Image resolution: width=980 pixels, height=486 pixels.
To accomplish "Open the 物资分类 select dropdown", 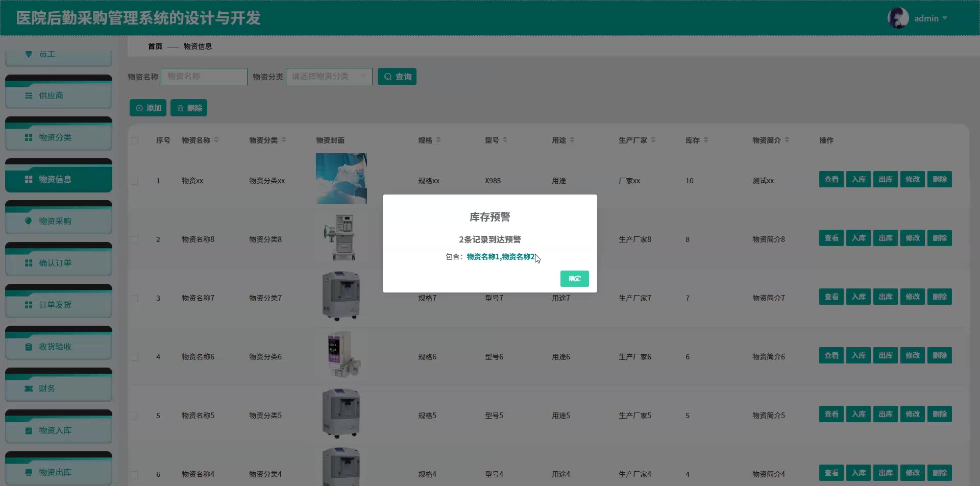I will pyautogui.click(x=329, y=77).
